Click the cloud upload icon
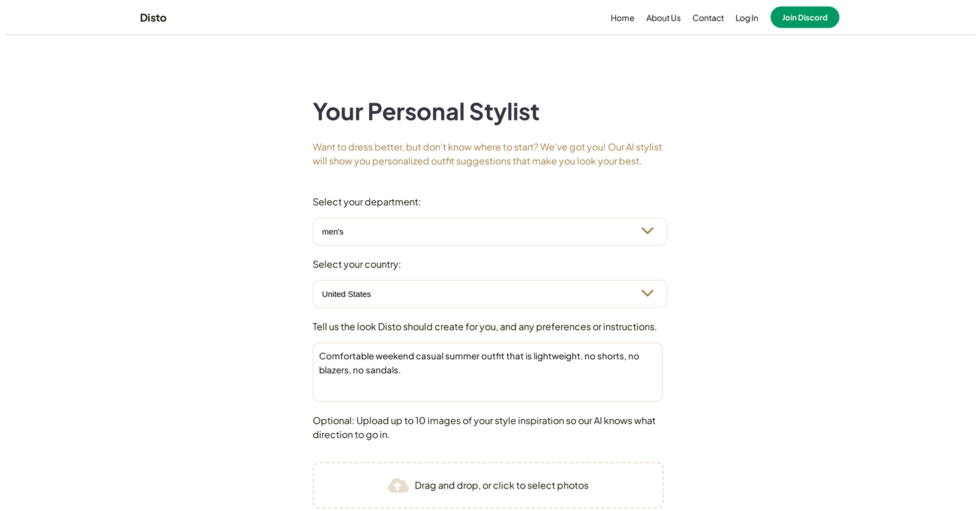This screenshot has height=511, width=980. [398, 486]
